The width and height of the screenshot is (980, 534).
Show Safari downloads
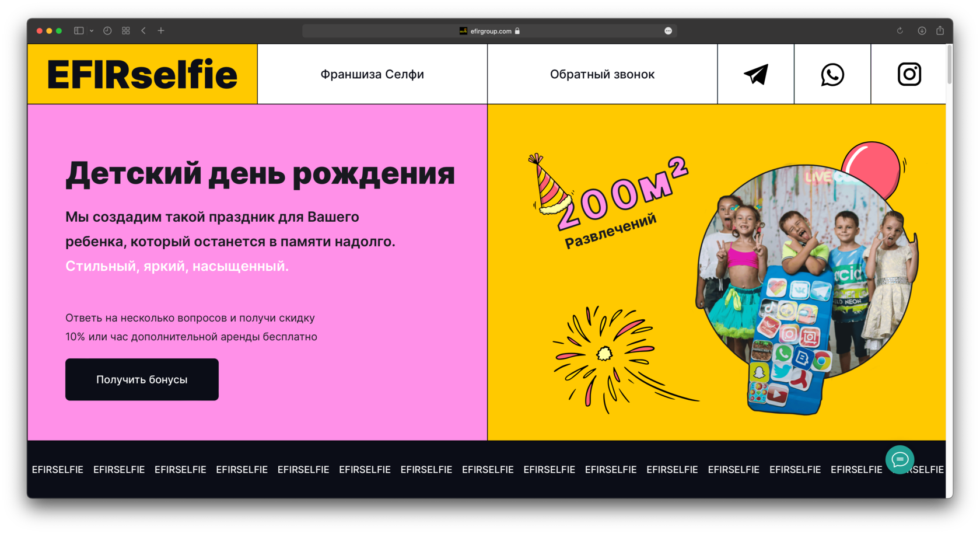922,31
